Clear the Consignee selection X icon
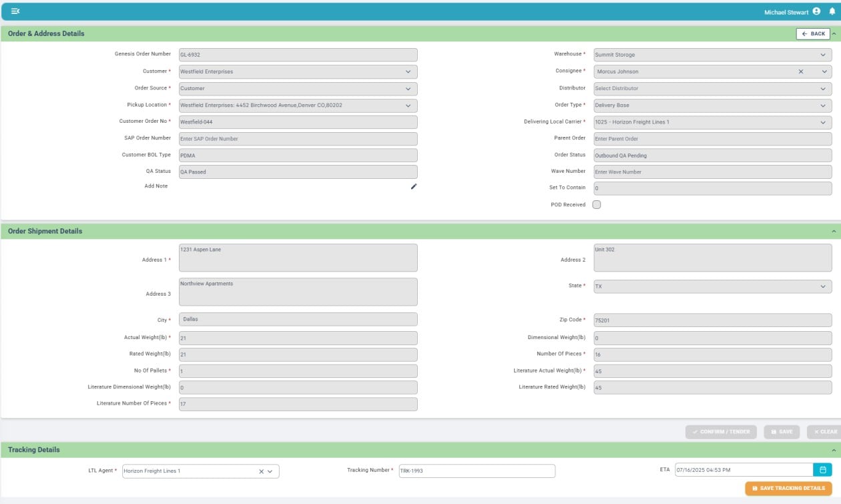The width and height of the screenshot is (841, 504). 801,71
